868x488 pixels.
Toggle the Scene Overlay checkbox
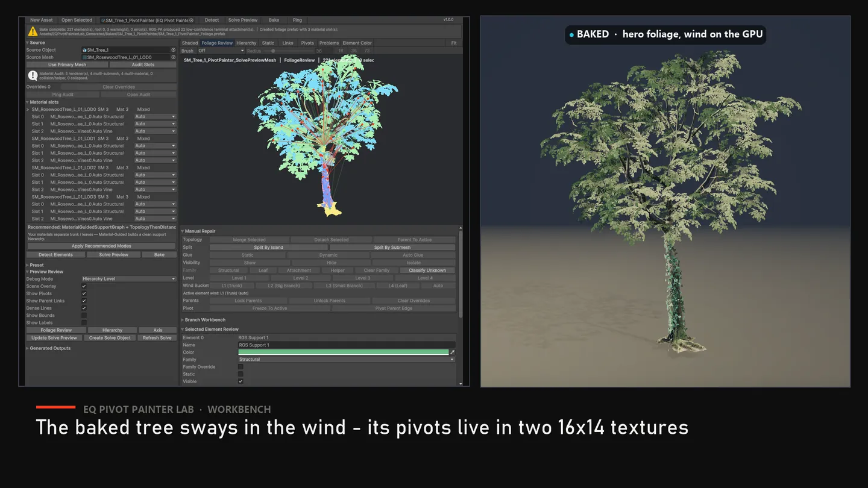[x=84, y=286]
